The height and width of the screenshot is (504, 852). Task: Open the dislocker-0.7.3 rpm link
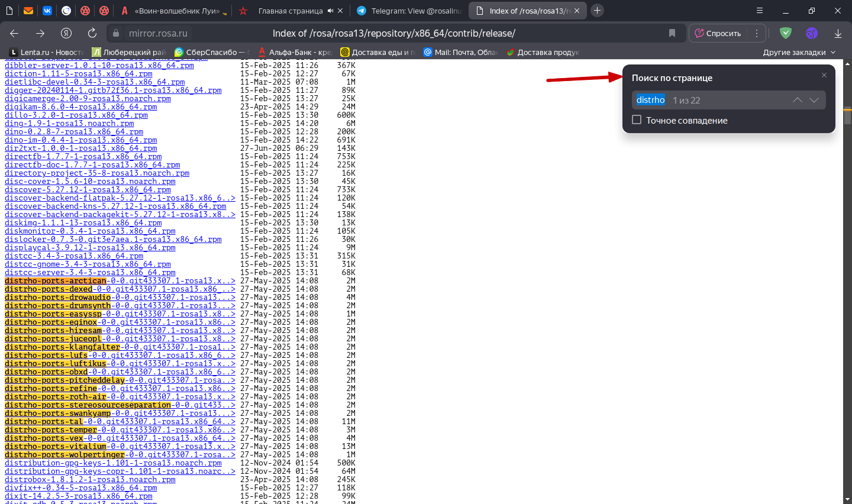[113, 240]
